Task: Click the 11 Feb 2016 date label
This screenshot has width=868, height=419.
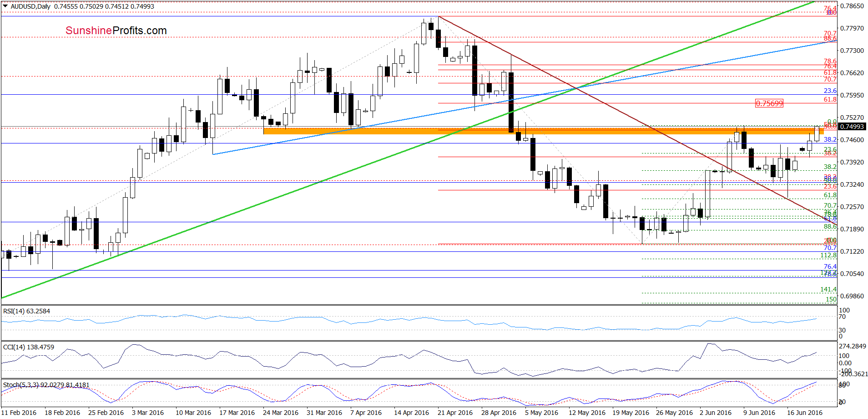Action: (x=19, y=413)
